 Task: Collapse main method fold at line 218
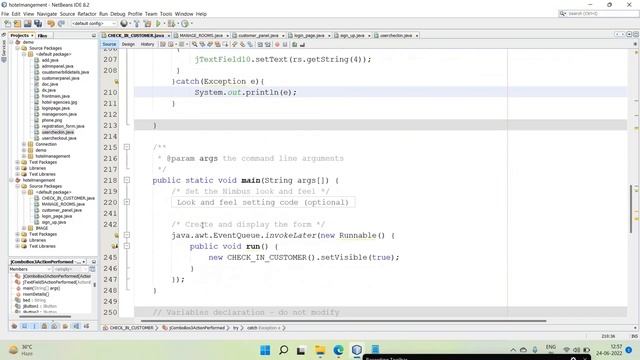coord(127,180)
